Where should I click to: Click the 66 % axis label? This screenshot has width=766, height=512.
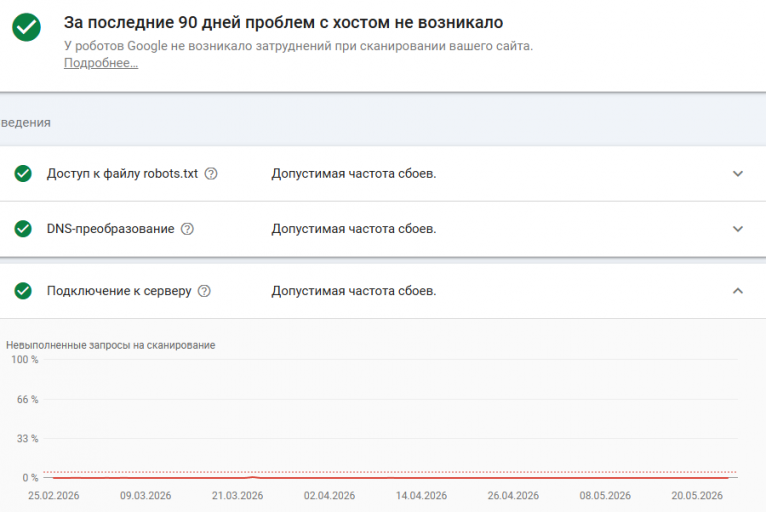coord(27,399)
